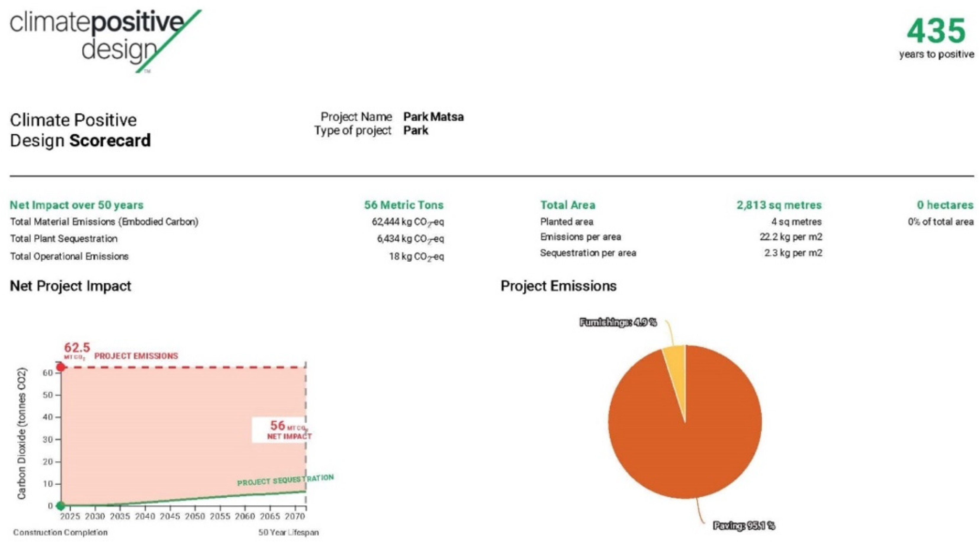Click the 0 hectares value

pos(945,205)
